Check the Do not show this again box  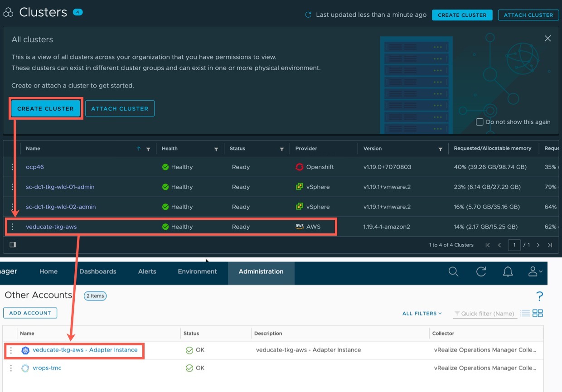[x=480, y=122]
